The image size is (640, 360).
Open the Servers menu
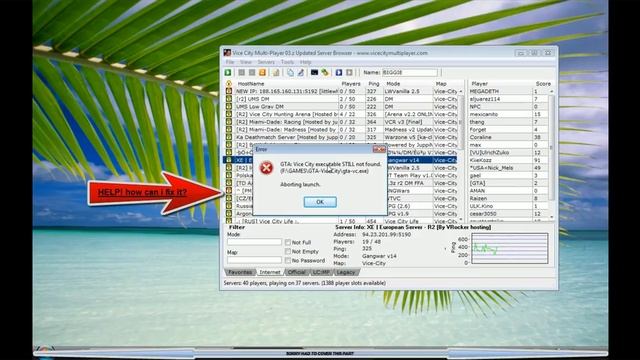pyautogui.click(x=266, y=62)
